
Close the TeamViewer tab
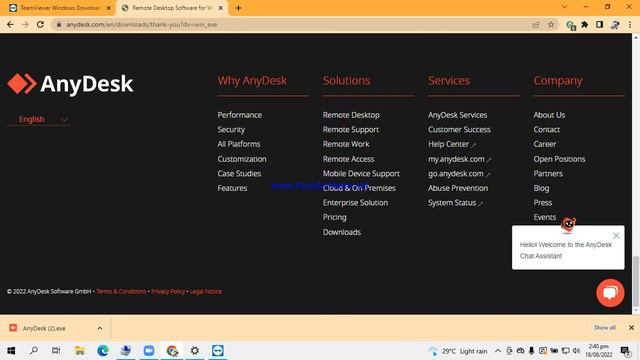(109, 8)
